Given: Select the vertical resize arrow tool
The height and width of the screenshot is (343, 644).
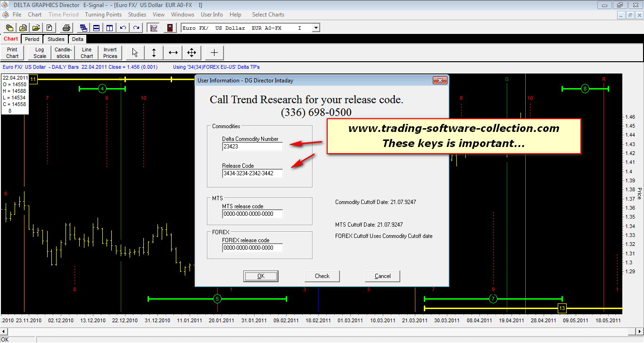Looking at the screenshot, I should coord(154,52).
